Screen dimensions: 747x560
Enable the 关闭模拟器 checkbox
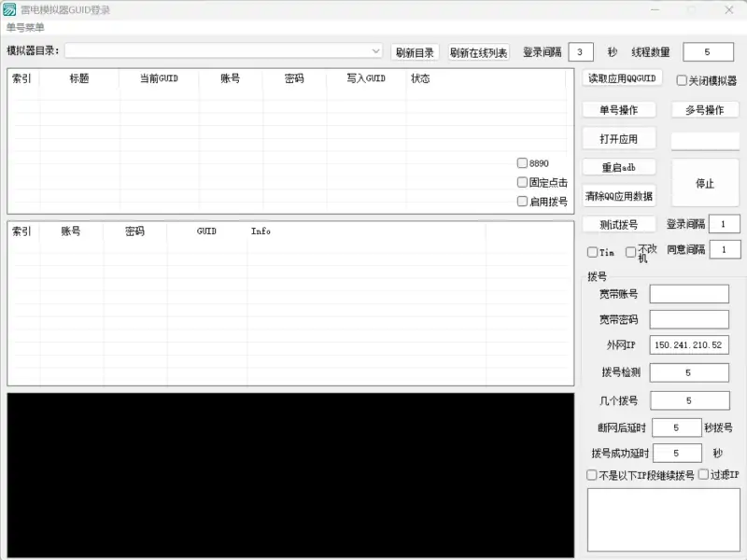click(682, 78)
